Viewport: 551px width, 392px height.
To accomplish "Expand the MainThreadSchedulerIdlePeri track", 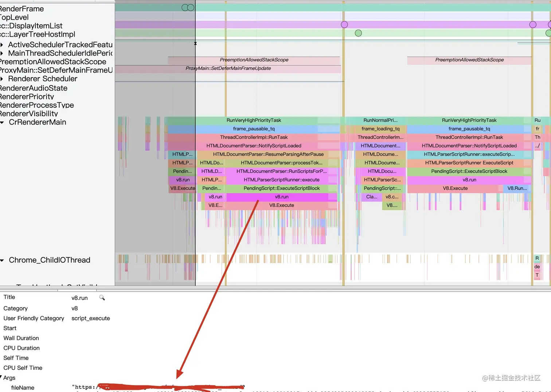I will 2,53.
